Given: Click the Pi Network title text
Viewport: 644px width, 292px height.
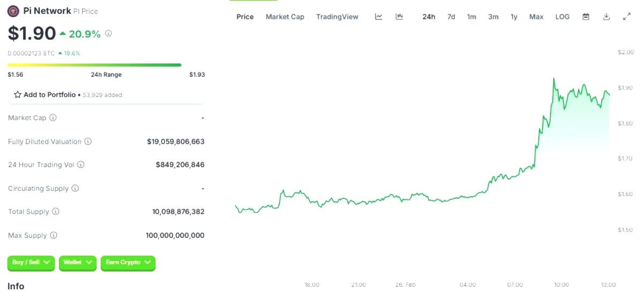Looking at the screenshot, I should tap(47, 11).
